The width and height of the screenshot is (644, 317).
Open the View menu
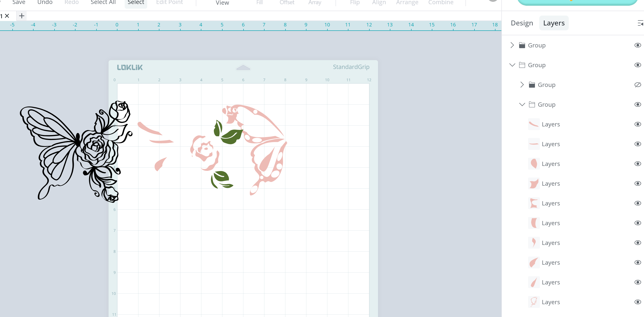coord(222,3)
